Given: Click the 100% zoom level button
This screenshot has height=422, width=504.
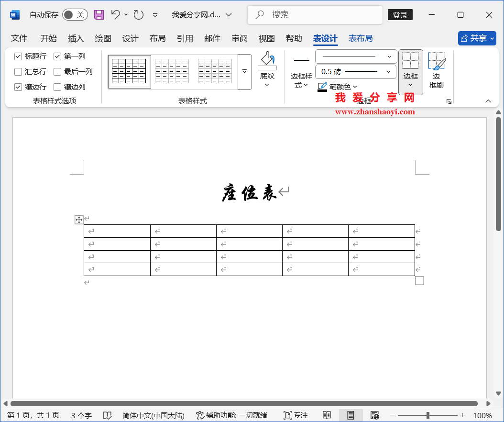Looking at the screenshot, I should point(482,415).
